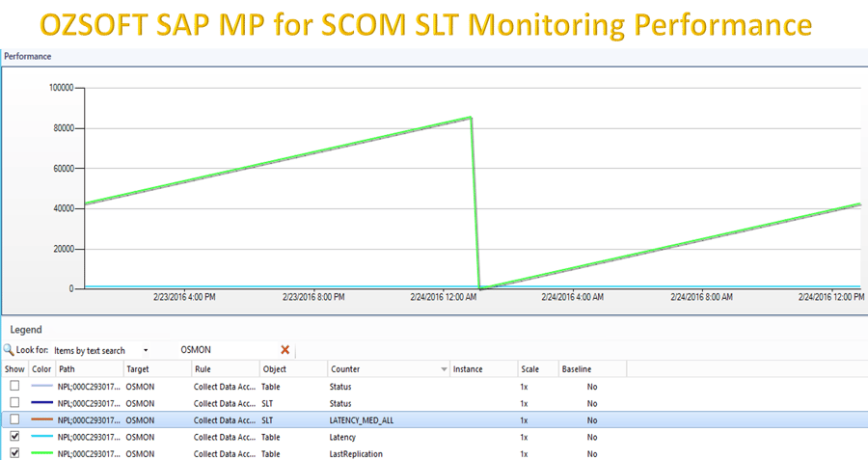Click the green LastReplication color line
The width and height of the screenshot is (868, 460).
point(42,453)
